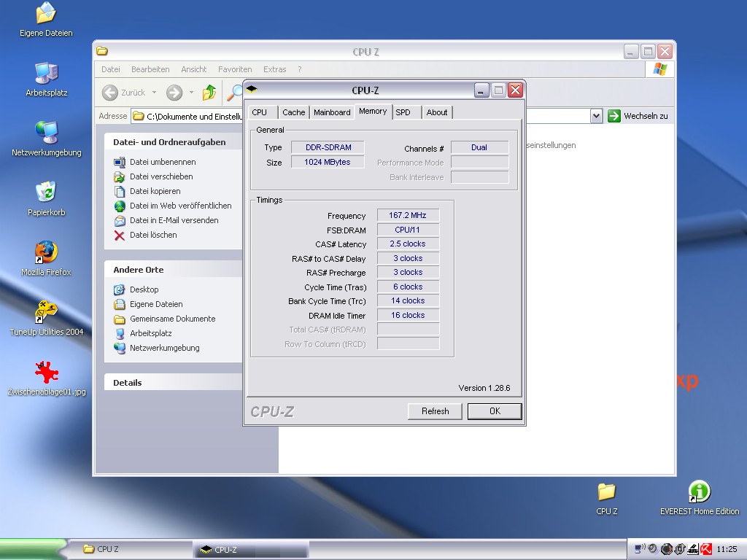
Task: Click the Channels # value Dual
Action: pos(479,147)
